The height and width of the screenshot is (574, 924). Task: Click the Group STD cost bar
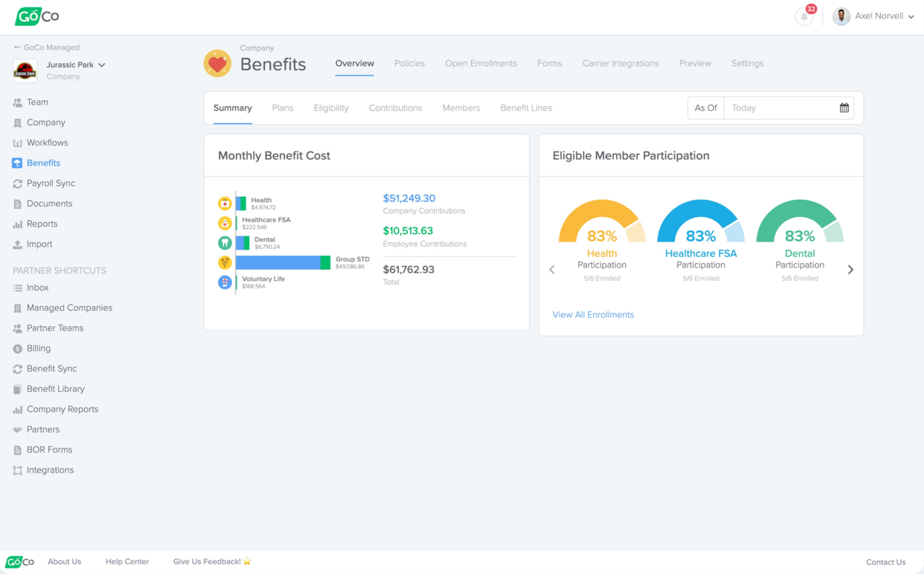[282, 263]
